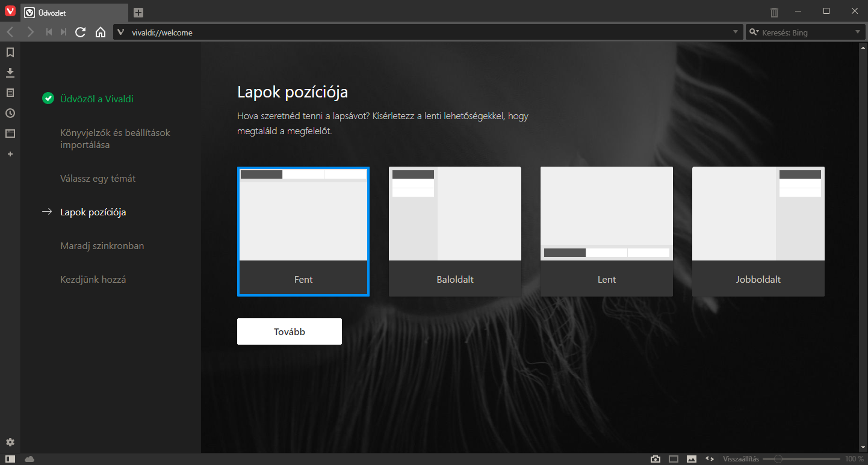Click the Vivaldi menu logo button

coord(10,11)
